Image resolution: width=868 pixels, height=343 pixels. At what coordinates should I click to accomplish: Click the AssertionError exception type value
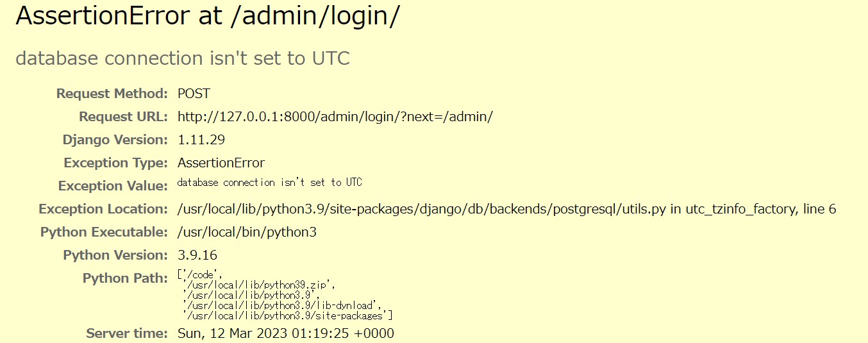[221, 163]
